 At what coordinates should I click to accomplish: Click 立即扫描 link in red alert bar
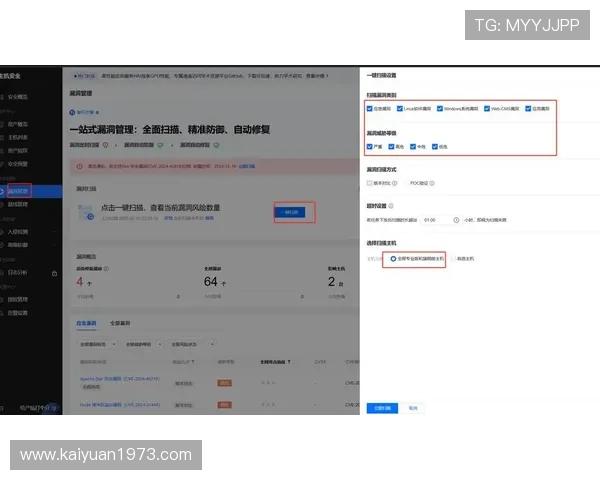[247, 166]
